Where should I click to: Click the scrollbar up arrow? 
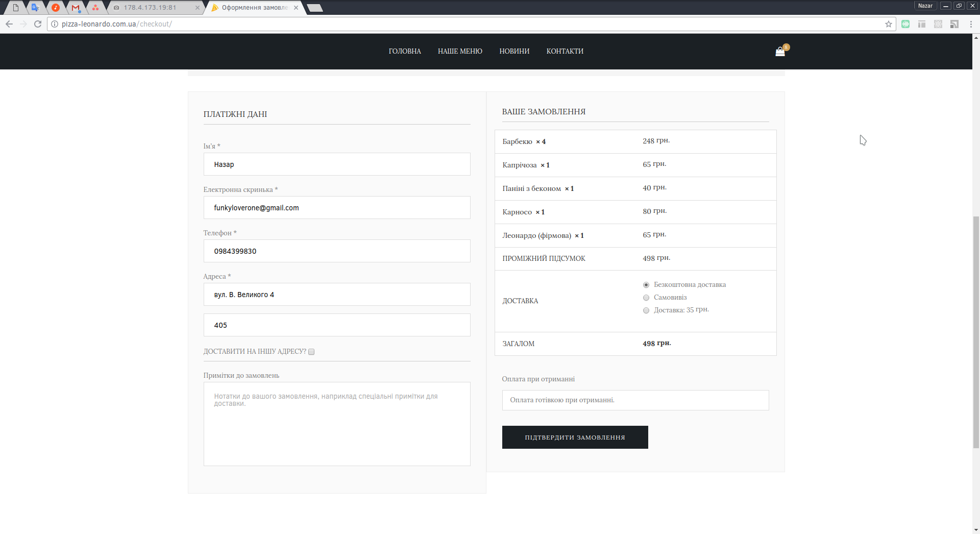tap(976, 37)
